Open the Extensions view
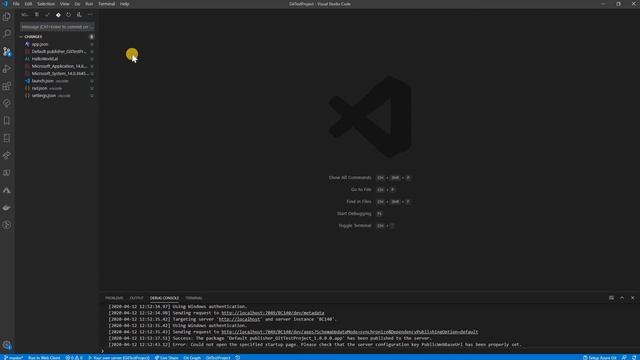This screenshot has width=640, height=360. click(7, 86)
